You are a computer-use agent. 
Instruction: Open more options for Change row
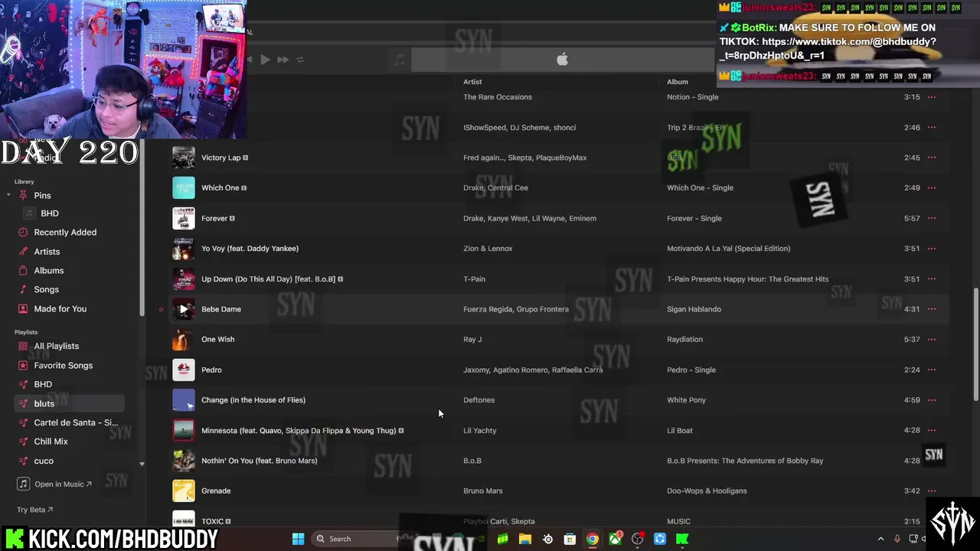click(x=932, y=399)
